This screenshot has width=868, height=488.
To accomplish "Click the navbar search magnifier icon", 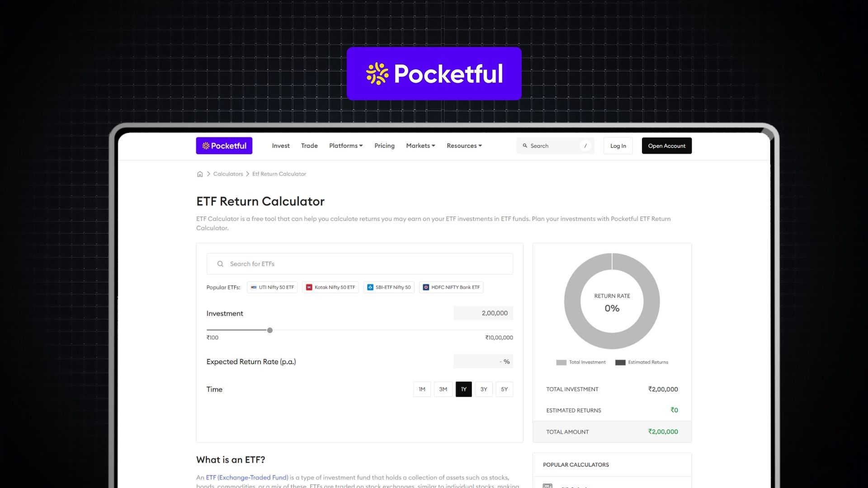I will tap(525, 146).
